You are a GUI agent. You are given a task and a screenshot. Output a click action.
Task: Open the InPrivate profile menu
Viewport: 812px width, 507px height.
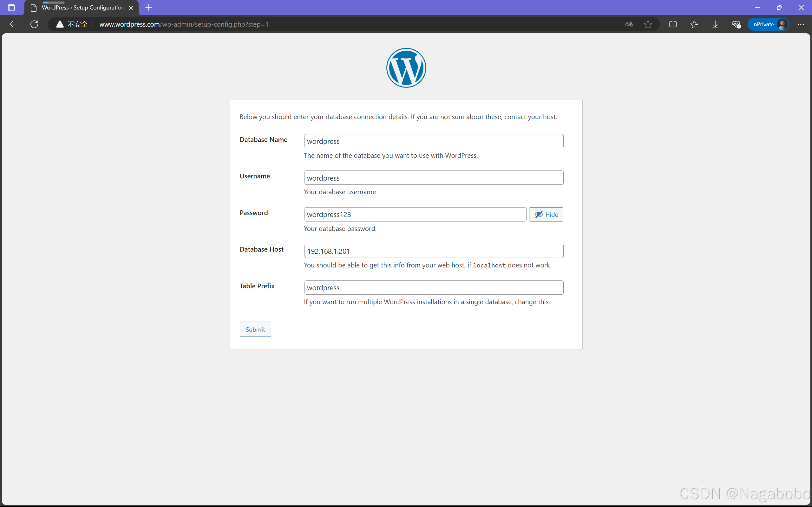click(768, 24)
